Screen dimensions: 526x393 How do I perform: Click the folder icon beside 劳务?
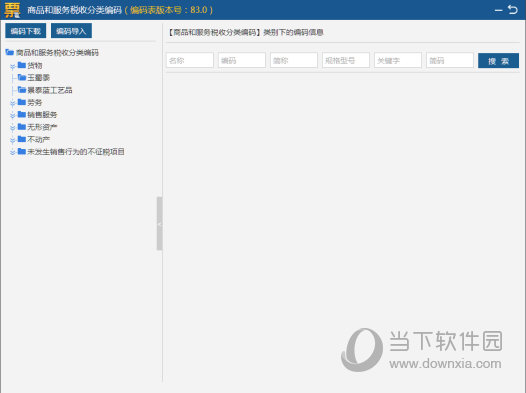22,102
